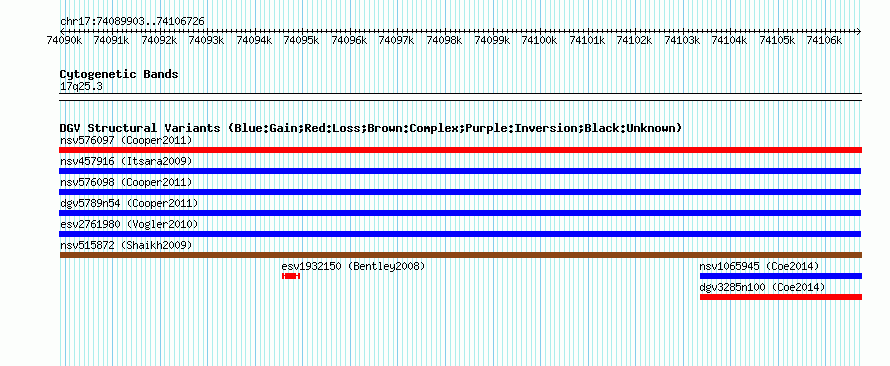The height and width of the screenshot is (366, 890).
Task: Click the blue dgv5789n54 gain bar
Action: (460, 213)
